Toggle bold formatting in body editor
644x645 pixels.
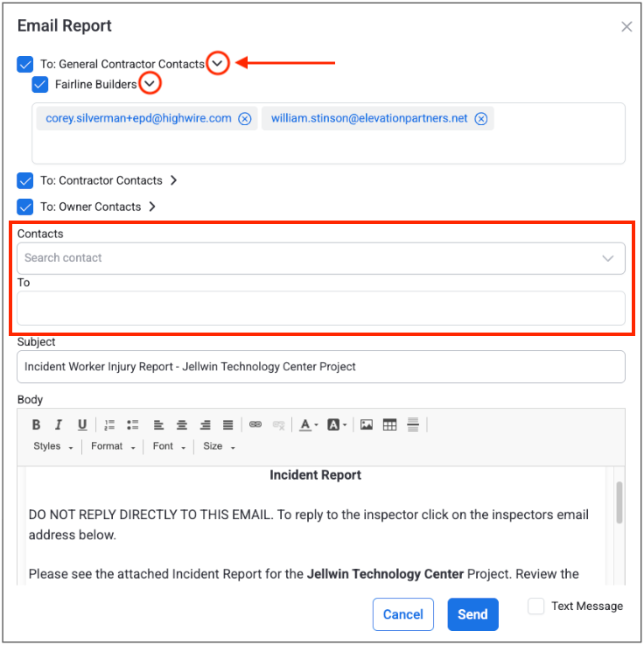pos(37,425)
